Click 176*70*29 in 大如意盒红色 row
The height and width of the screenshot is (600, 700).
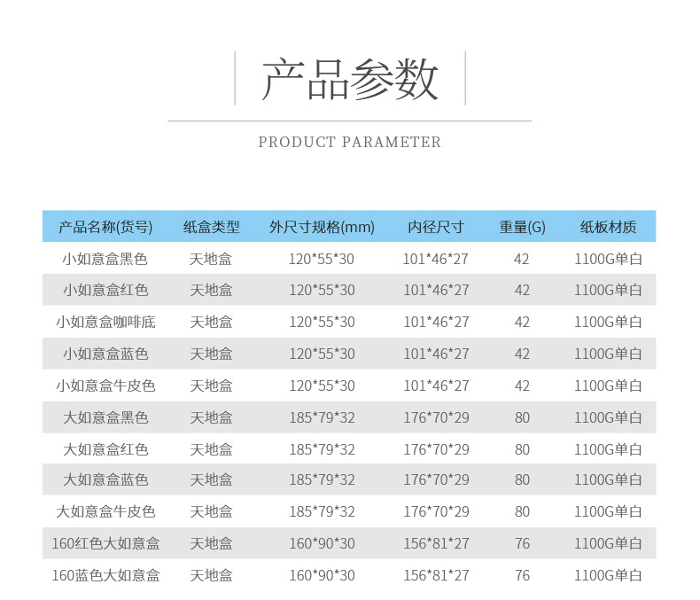click(436, 449)
